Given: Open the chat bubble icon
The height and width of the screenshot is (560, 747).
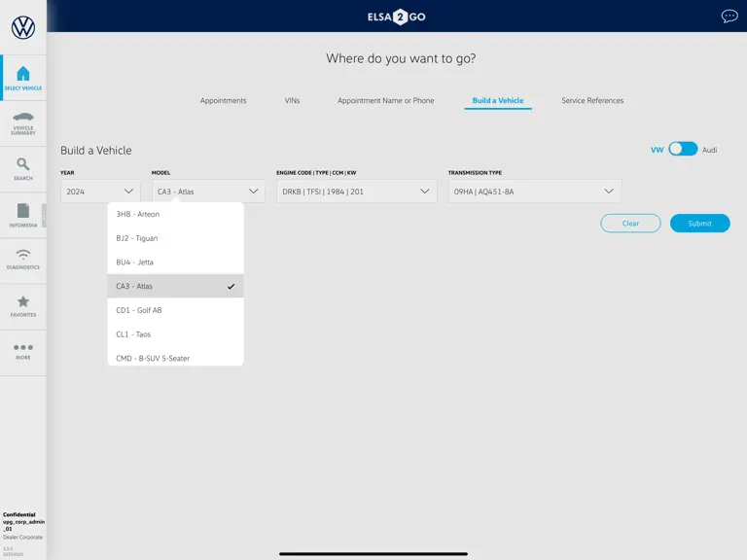Looking at the screenshot, I should pos(729,17).
